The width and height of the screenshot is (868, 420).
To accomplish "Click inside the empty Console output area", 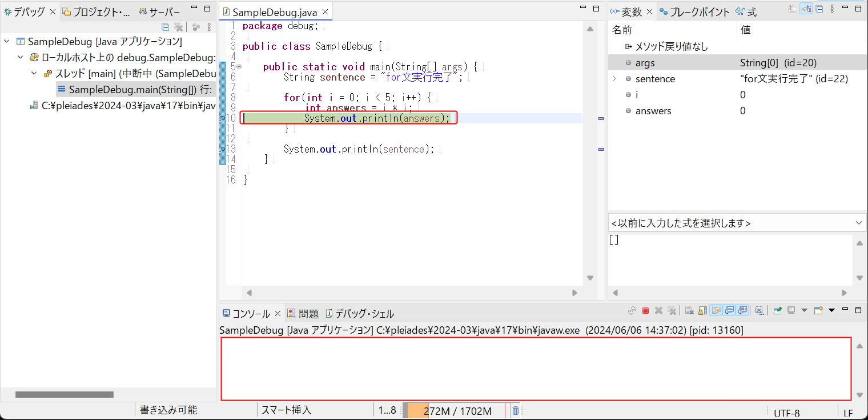I will [536, 369].
